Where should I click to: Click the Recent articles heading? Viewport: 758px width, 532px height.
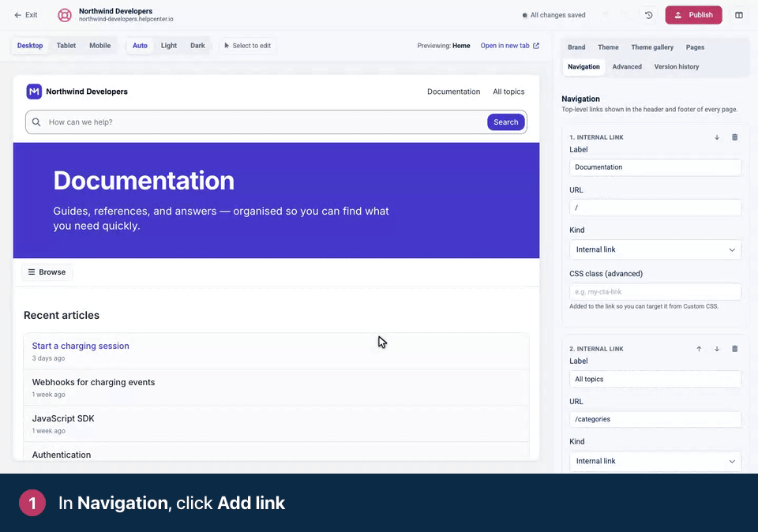click(x=62, y=316)
